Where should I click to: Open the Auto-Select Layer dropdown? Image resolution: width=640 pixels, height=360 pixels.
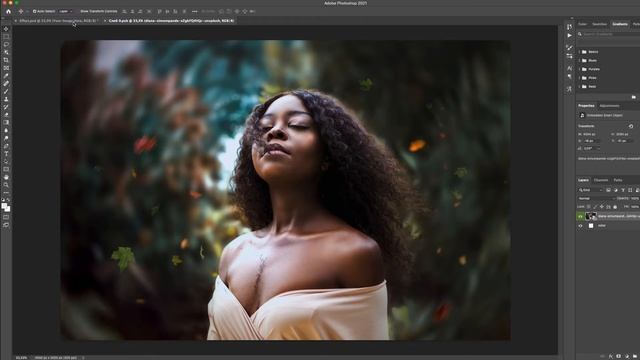tap(65, 11)
